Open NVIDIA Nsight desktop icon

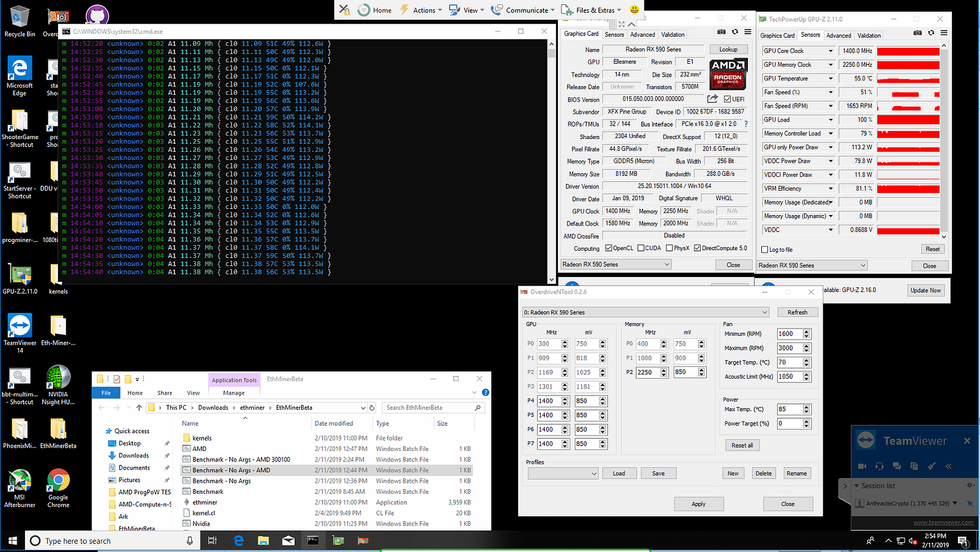tap(58, 385)
